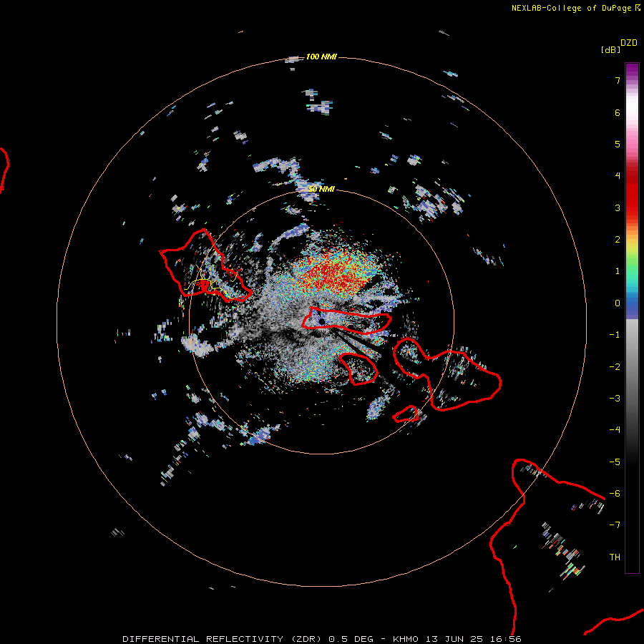The image size is (644, 644).
Task: Click the ZDR color scale bar
Action: 632,318
